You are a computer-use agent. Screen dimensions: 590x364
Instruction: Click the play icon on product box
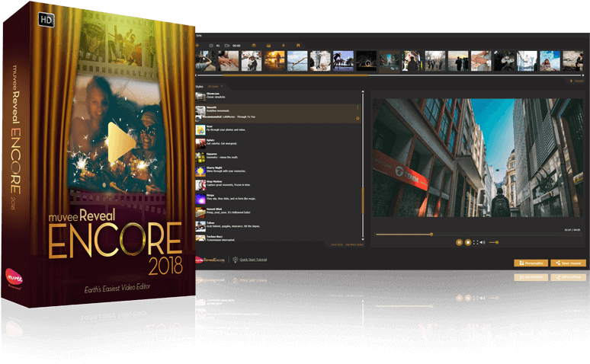121,143
